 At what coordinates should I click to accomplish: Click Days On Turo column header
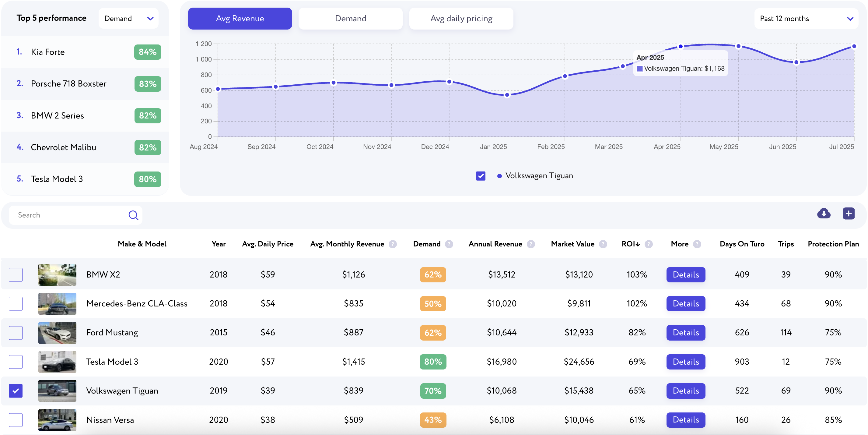tap(742, 244)
